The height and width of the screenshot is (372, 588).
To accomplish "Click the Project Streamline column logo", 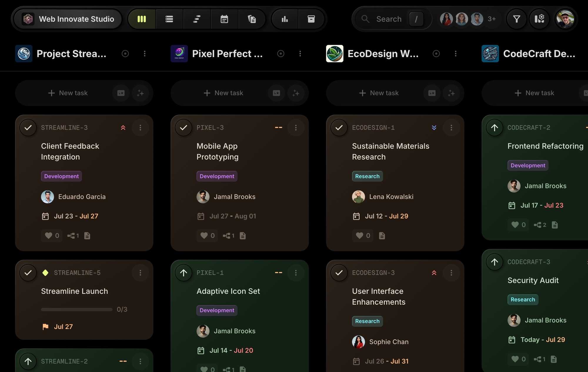I will coord(24,54).
